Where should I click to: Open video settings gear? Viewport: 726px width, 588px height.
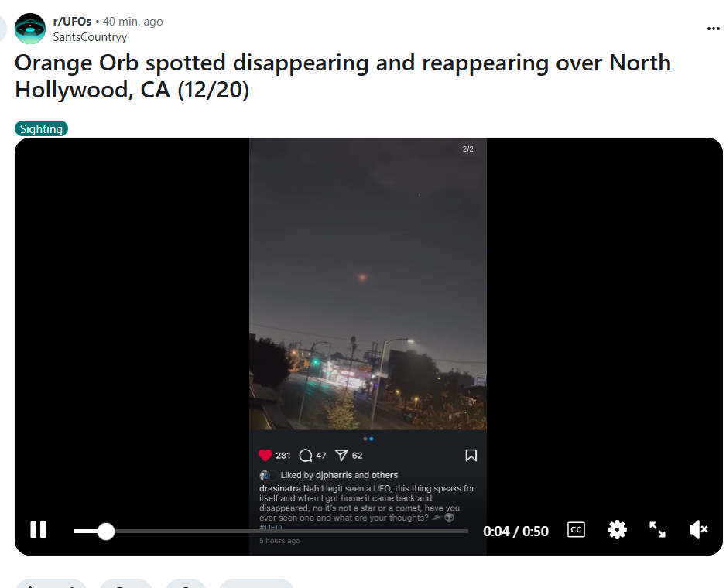[617, 530]
